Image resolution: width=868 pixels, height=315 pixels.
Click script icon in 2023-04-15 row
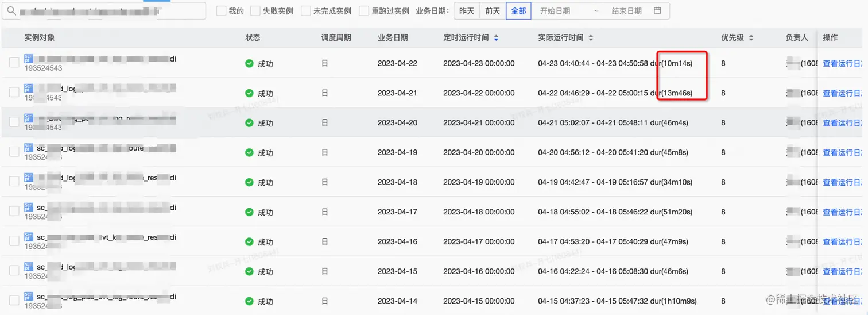[29, 267]
